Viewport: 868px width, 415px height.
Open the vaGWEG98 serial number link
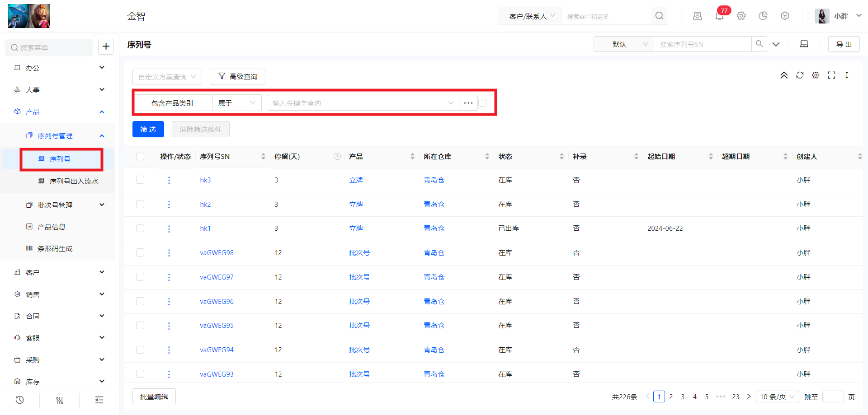[217, 253]
